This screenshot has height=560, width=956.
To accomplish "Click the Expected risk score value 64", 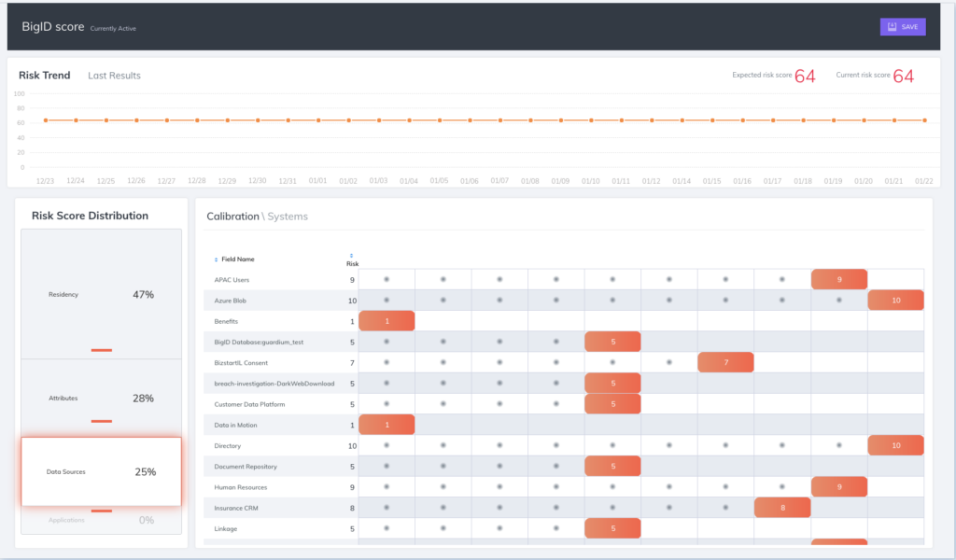I will point(805,77).
